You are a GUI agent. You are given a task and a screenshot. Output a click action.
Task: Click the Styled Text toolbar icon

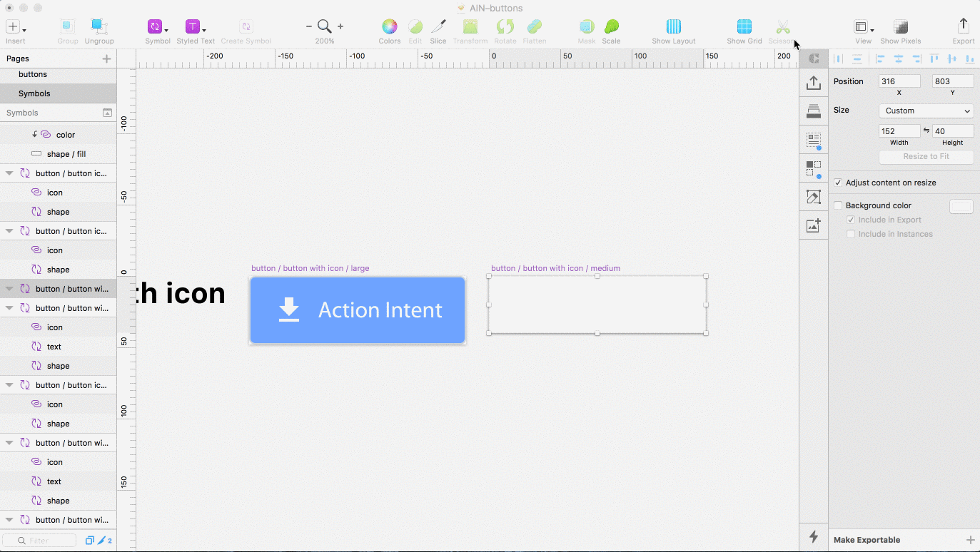(x=193, y=27)
